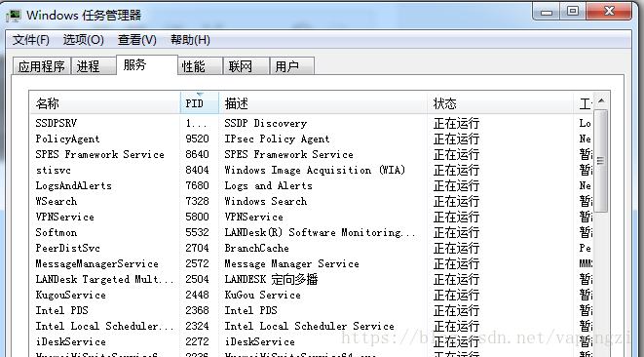The width and height of the screenshot is (644, 357).
Task: Switch to the 性能 tab
Action: 201,66
